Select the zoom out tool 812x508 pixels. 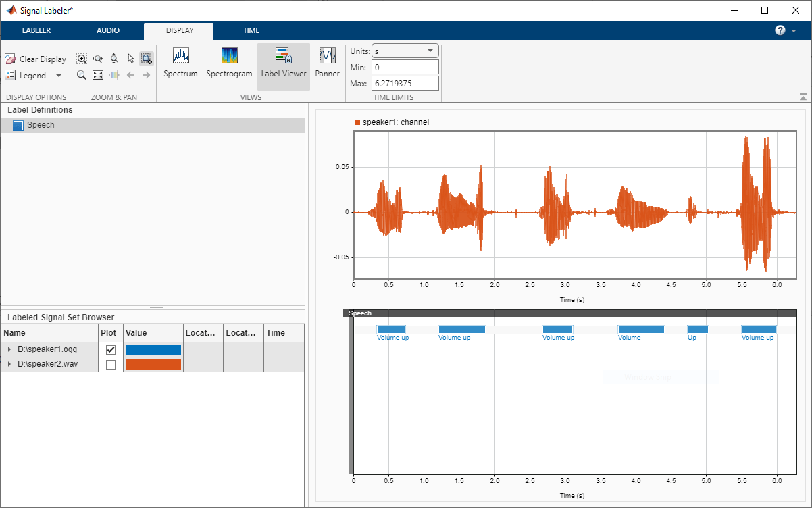pos(82,75)
